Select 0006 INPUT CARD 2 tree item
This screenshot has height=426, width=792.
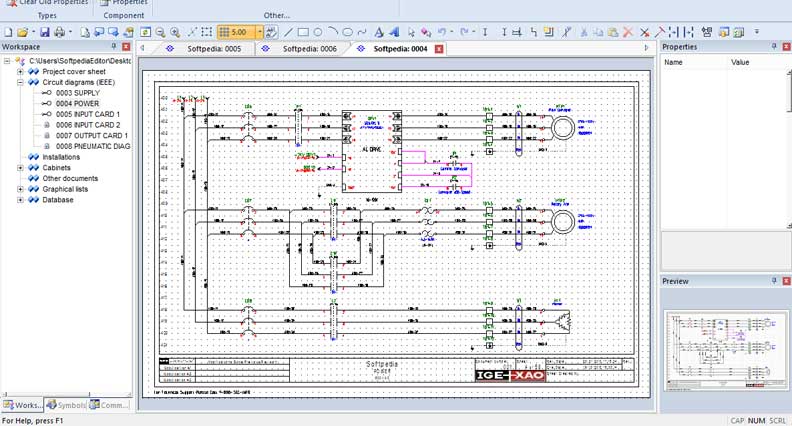(88, 125)
